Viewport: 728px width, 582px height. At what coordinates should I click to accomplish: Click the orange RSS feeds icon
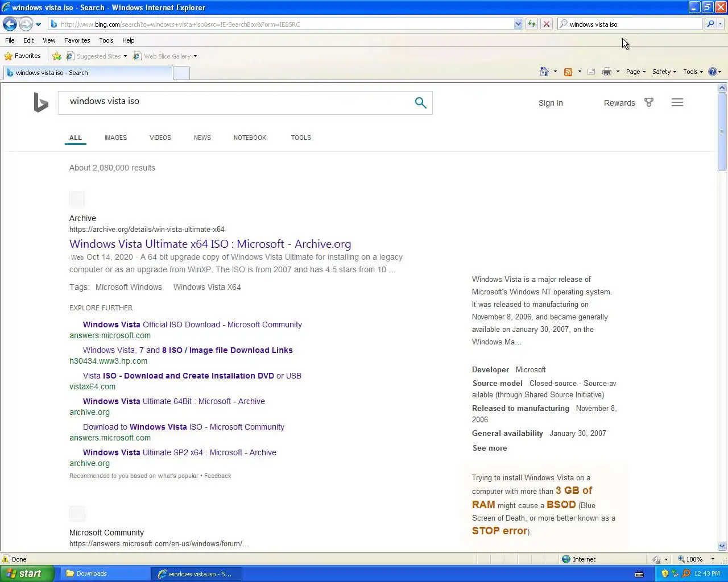pyautogui.click(x=568, y=72)
